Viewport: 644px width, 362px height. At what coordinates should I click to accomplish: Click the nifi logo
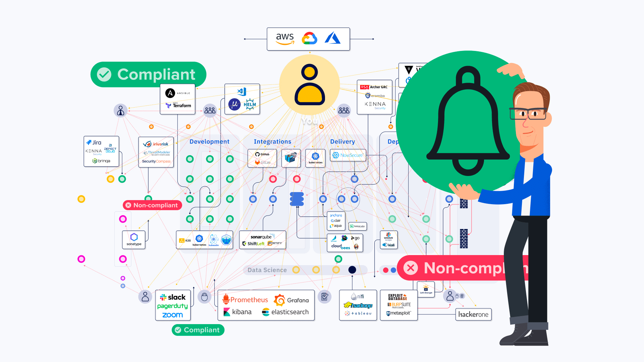358,297
